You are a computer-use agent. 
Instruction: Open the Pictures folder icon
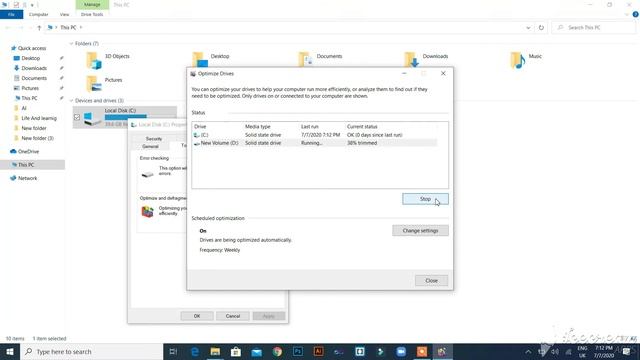click(x=94, y=84)
